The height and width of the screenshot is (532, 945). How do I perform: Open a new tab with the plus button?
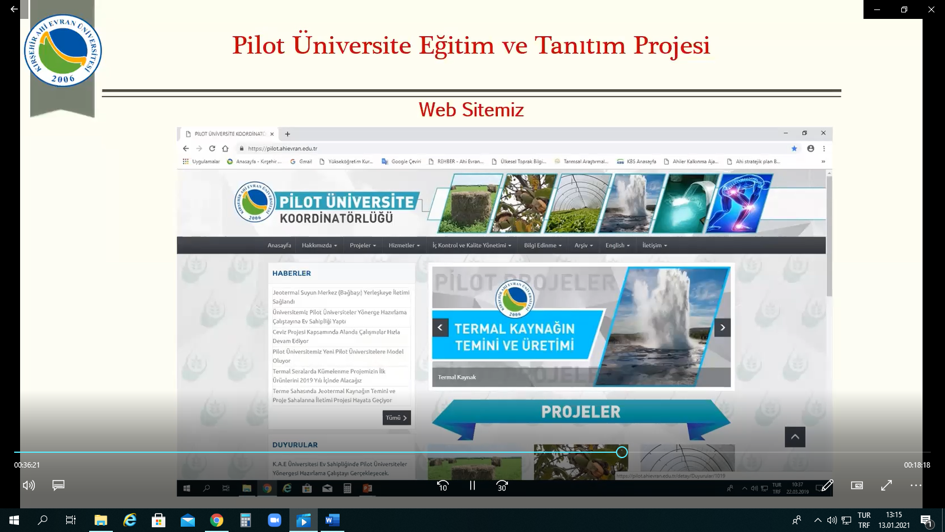pyautogui.click(x=287, y=134)
